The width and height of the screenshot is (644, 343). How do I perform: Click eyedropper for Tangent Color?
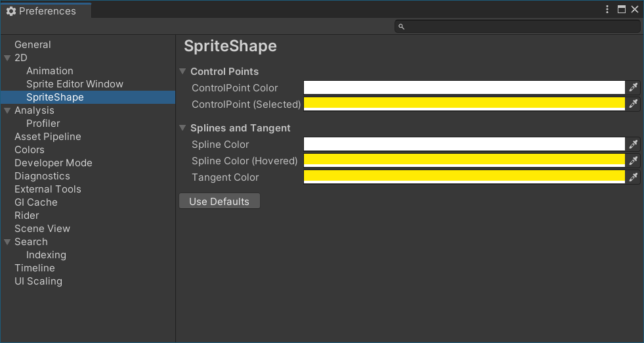(633, 177)
